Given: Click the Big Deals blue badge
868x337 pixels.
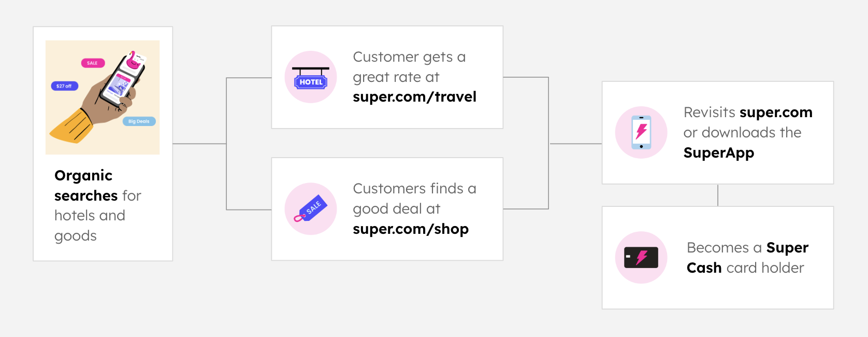Looking at the screenshot, I should pyautogui.click(x=139, y=121).
